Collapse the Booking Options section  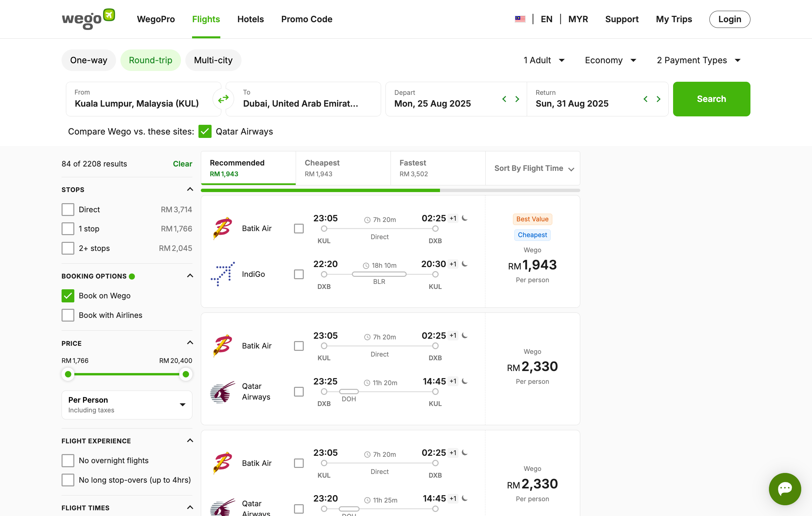click(190, 276)
